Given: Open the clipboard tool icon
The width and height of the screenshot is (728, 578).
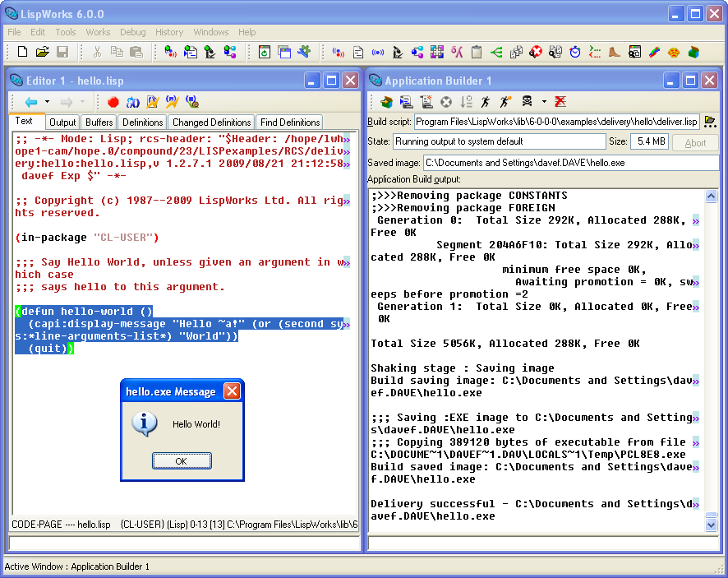Looking at the screenshot, I should click(477, 52).
